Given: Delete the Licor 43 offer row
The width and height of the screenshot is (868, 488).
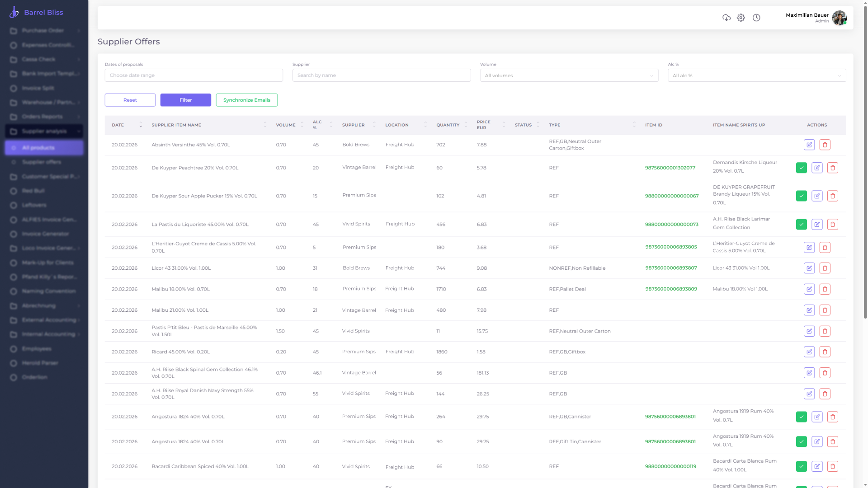Looking at the screenshot, I should pyautogui.click(x=825, y=268).
